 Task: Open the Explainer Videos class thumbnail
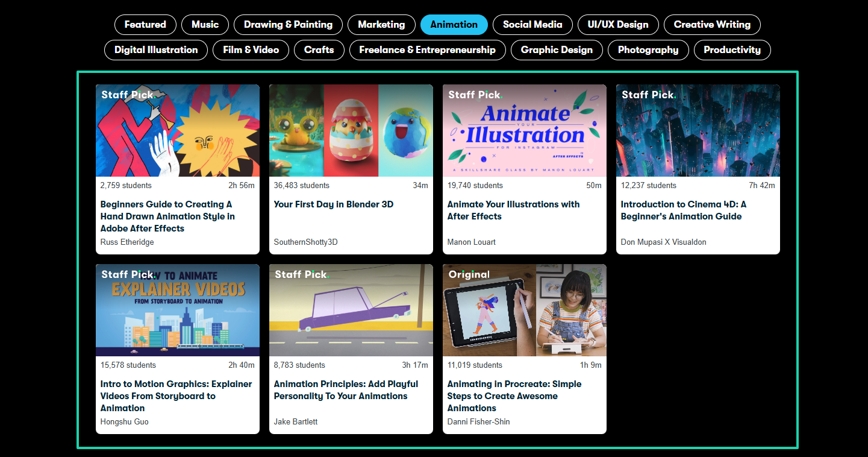178,310
